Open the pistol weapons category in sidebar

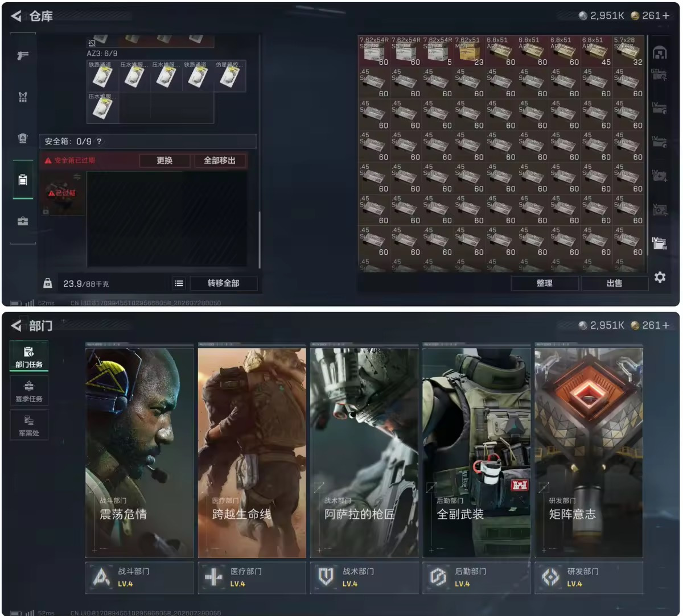(23, 55)
